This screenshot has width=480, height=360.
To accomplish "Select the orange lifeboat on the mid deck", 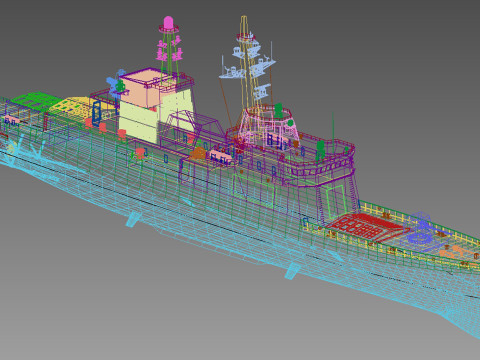I will (x=199, y=153).
